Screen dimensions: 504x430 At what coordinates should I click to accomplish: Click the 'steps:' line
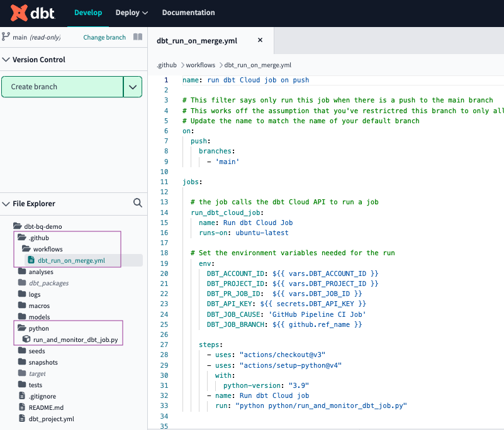211,345
